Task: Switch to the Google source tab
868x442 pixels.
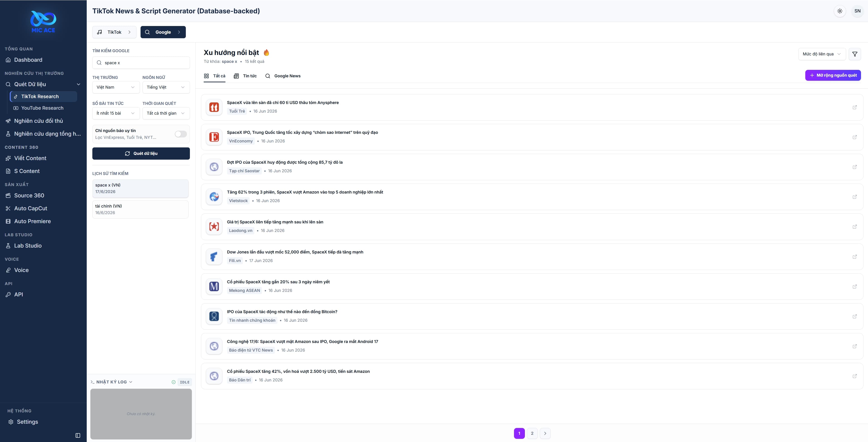Action: pos(163,32)
